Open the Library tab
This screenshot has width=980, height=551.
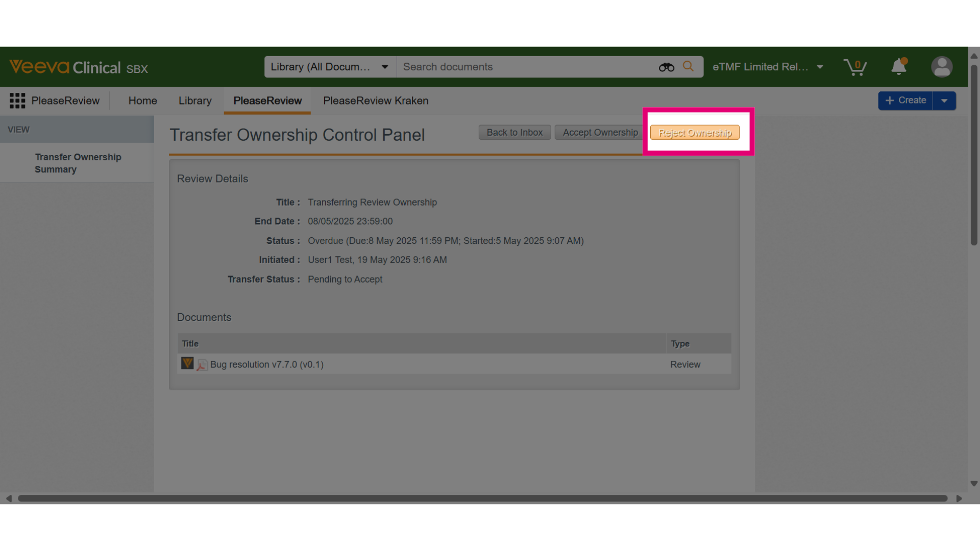point(195,101)
